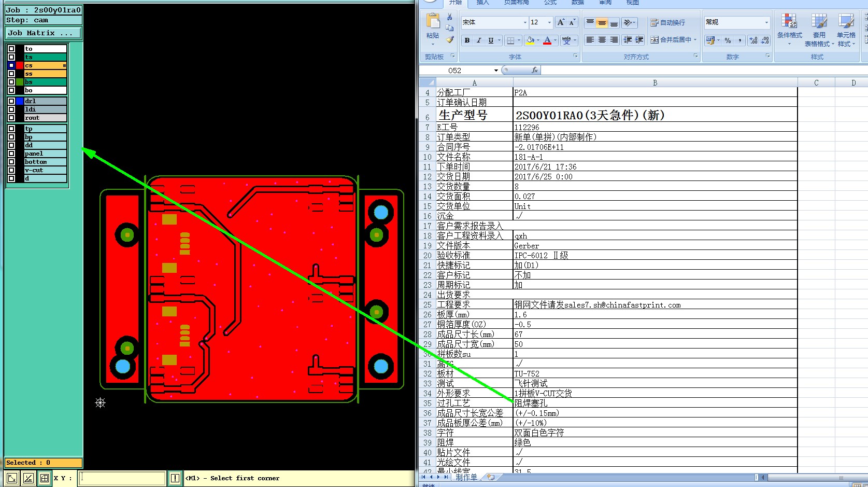Set Top Align vertical alignment
Screen dimensions: 868x487
590,22
